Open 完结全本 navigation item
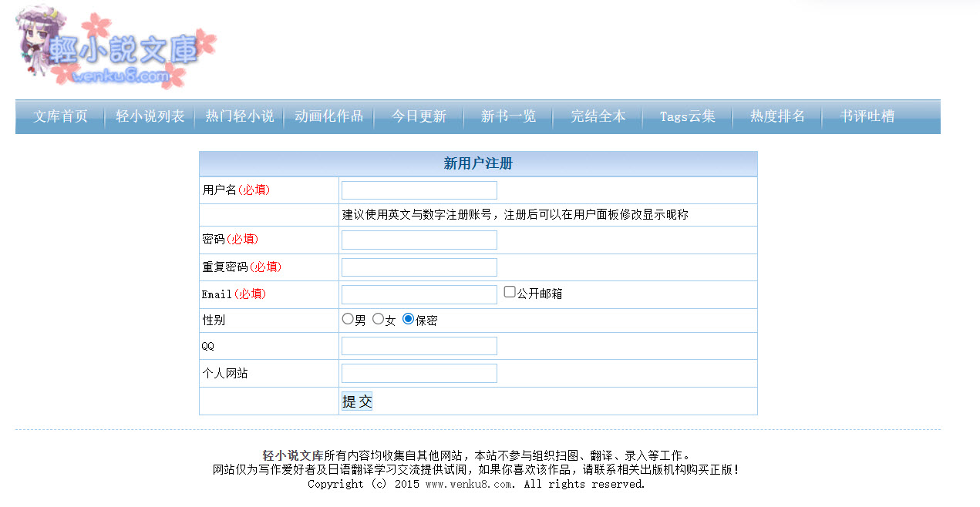Screen dimensions: 980x507 pyautogui.click(x=598, y=116)
